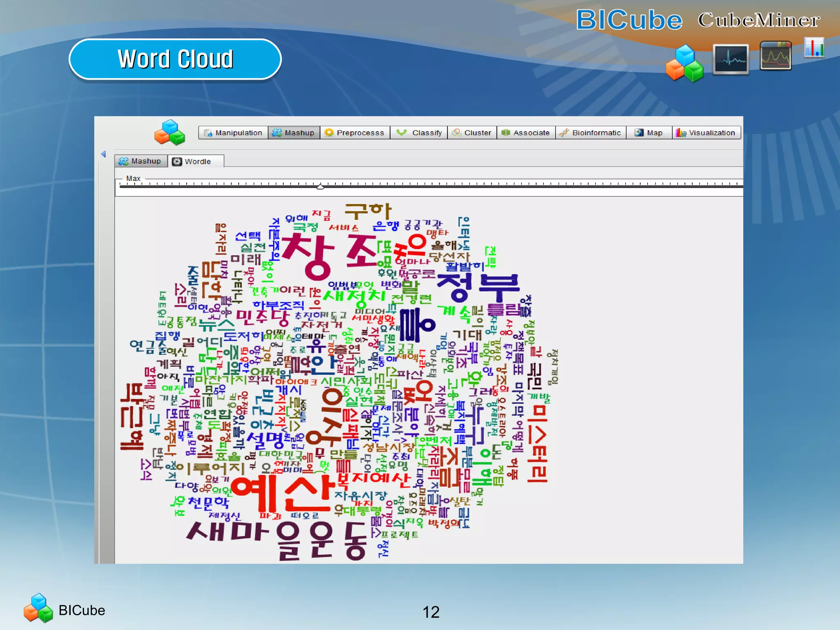
Task: Click the Associate icon
Action: click(505, 132)
